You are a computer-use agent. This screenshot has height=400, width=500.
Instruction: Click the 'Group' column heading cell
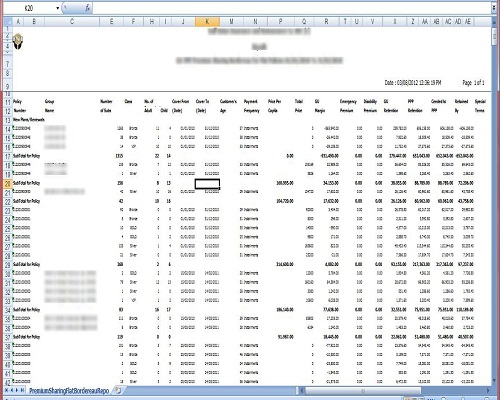click(x=50, y=101)
